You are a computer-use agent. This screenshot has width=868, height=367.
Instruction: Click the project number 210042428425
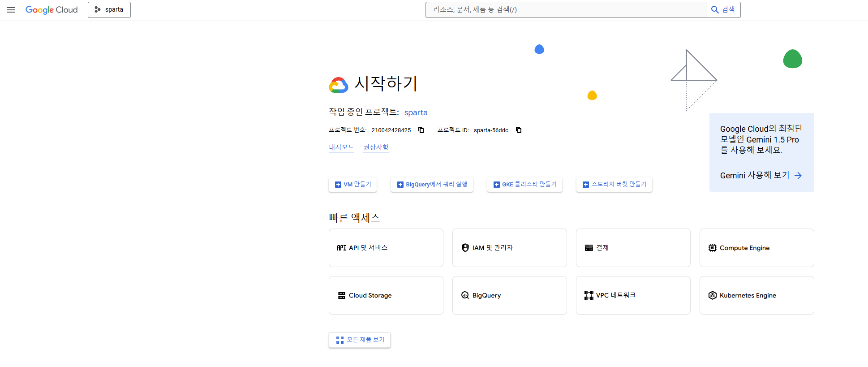[x=391, y=130]
